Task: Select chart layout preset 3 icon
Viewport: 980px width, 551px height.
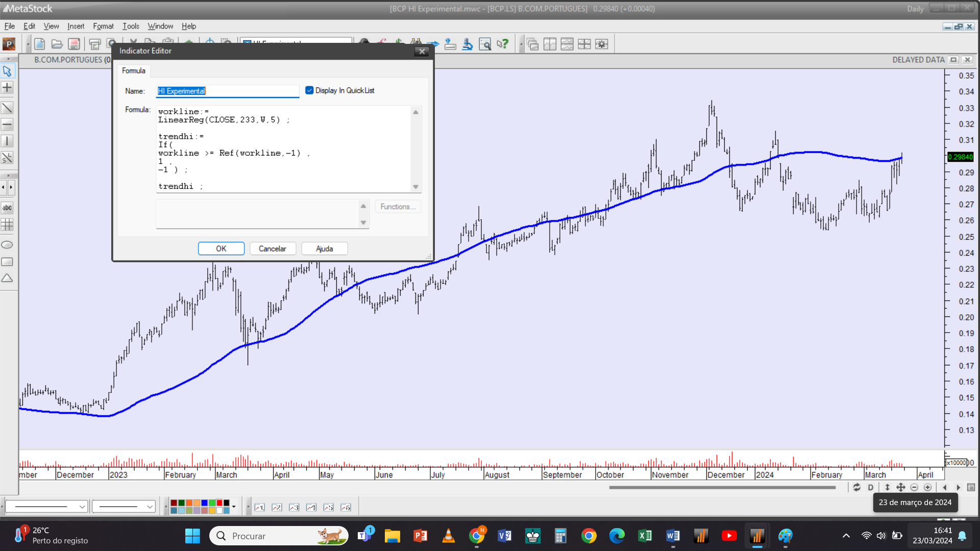Action: (x=294, y=507)
